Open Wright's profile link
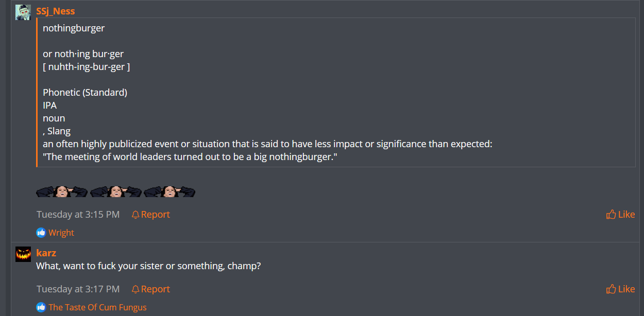 pyautogui.click(x=61, y=233)
